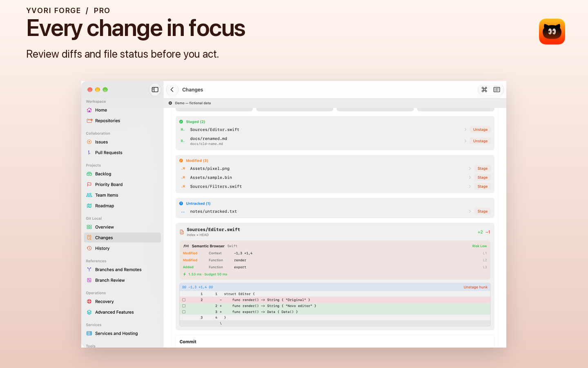This screenshot has height=368, width=588.
Task: Toggle the inspector layout icon
Action: point(497,90)
